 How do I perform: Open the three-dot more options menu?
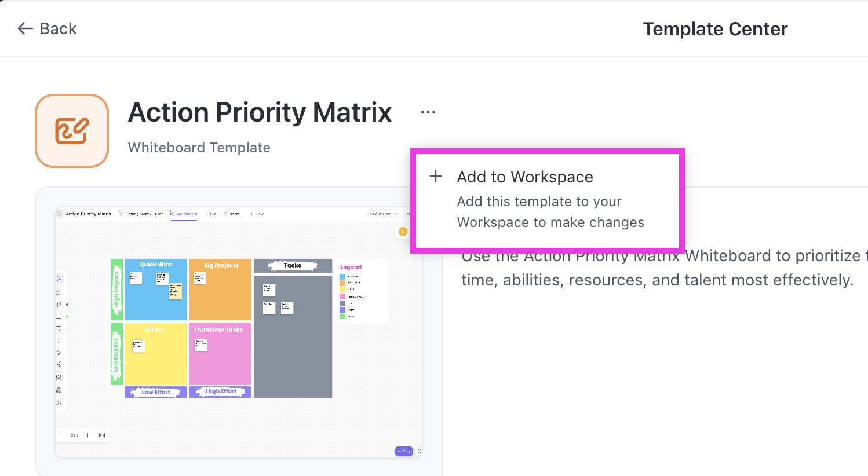click(x=428, y=112)
